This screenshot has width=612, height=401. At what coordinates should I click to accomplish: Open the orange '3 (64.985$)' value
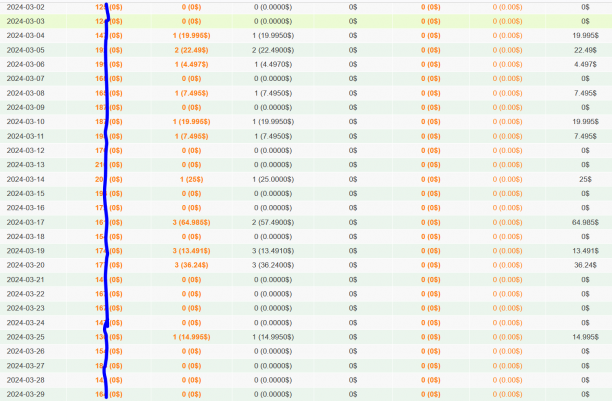[191, 222]
